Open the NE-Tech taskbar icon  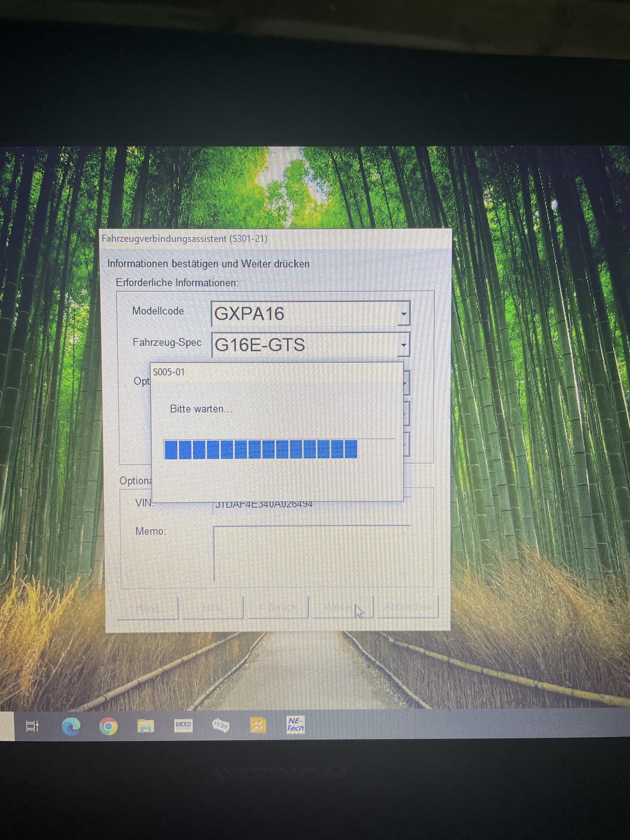[x=295, y=725]
